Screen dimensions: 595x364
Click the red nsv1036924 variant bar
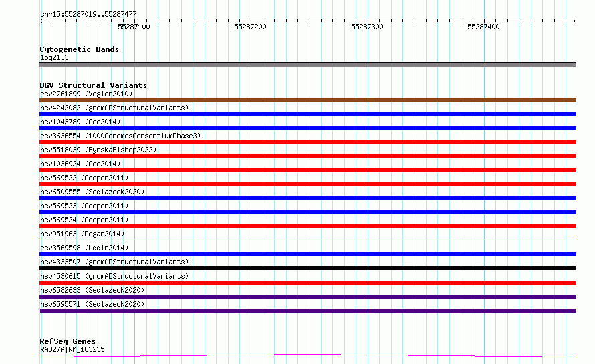308,170
